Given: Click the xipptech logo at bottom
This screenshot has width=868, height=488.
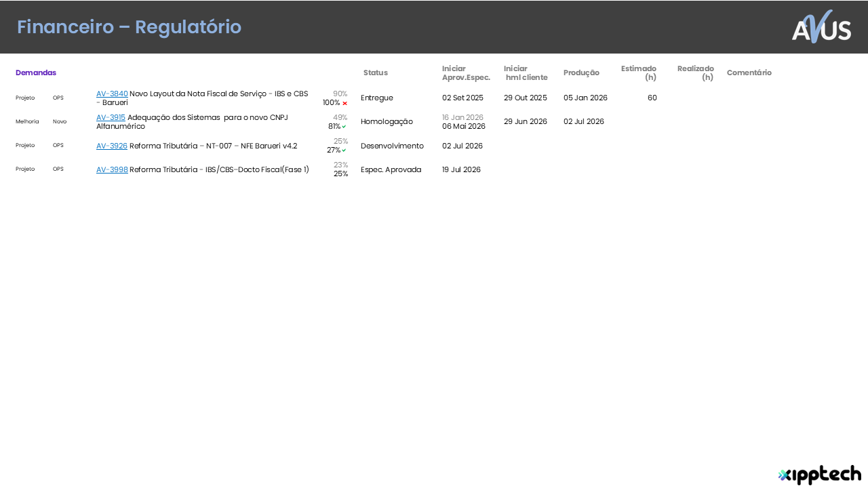Looking at the screenshot, I should (x=819, y=475).
